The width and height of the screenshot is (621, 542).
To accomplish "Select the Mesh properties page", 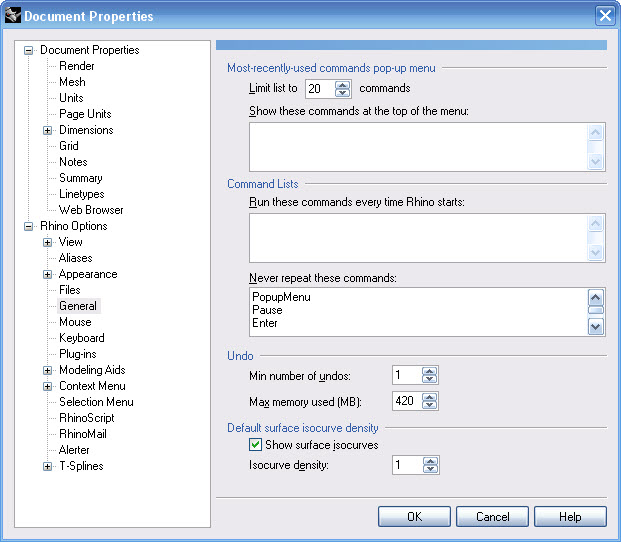I will pos(72,82).
